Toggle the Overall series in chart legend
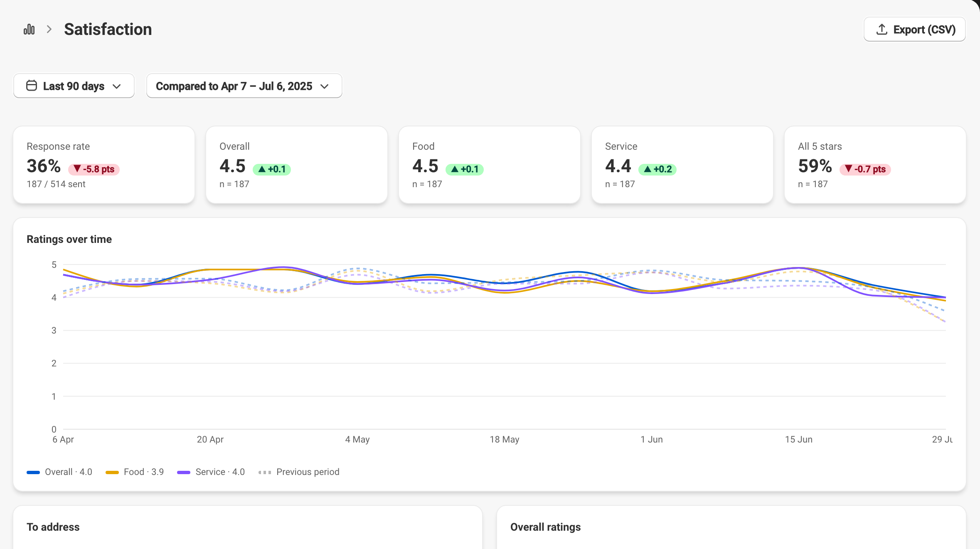 (59, 472)
